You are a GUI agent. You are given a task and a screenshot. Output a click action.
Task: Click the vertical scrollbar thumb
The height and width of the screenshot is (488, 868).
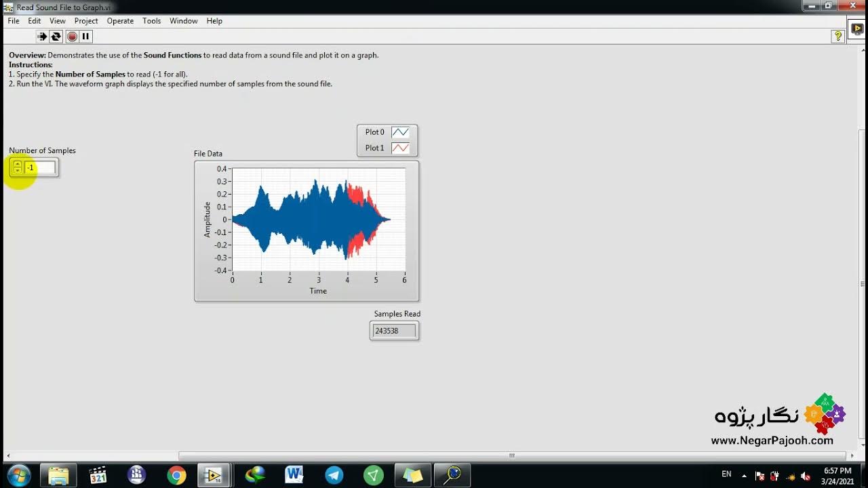tap(863, 285)
